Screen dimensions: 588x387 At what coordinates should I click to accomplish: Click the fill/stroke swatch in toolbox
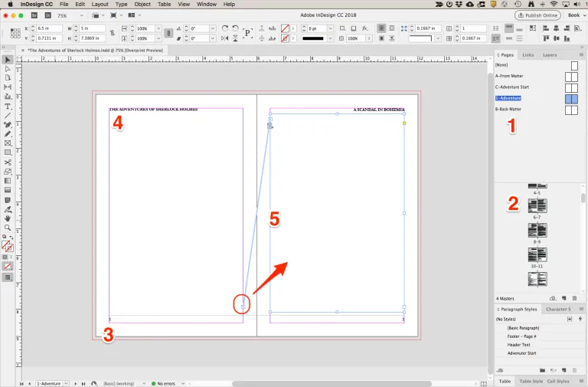click(7, 246)
